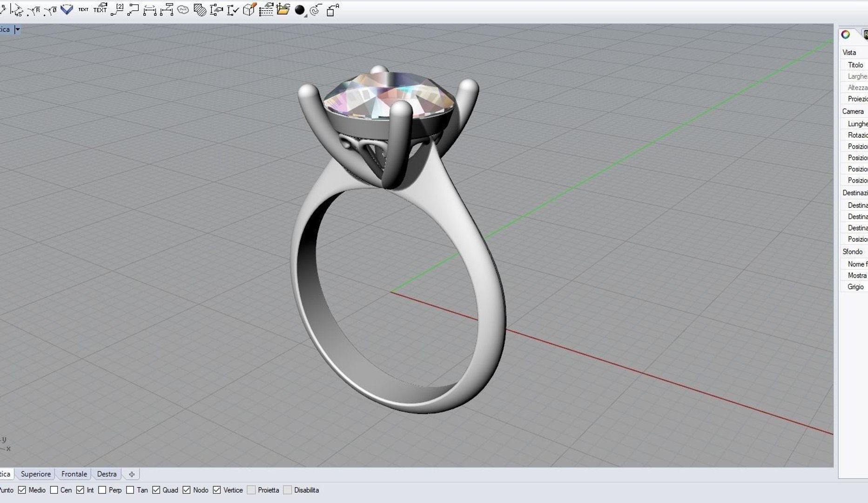Click the black sphere render icon
The image size is (868, 503).
coord(301,10)
